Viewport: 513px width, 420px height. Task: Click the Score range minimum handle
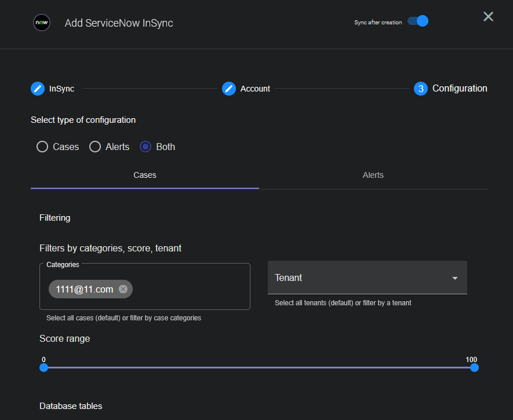43,367
